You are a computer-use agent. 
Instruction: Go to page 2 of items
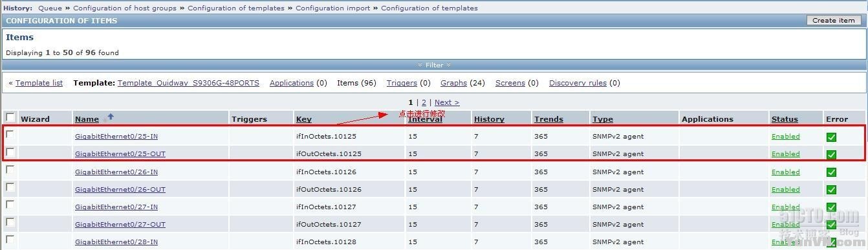pyautogui.click(x=424, y=102)
